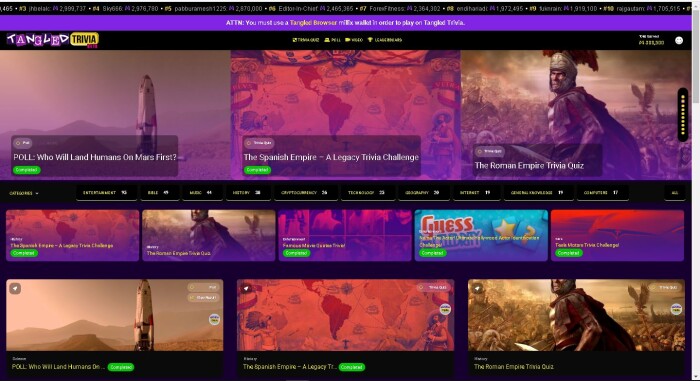Click the round author badge on the Mars poll card
Viewport: 700px width, 381px height.
click(x=214, y=319)
